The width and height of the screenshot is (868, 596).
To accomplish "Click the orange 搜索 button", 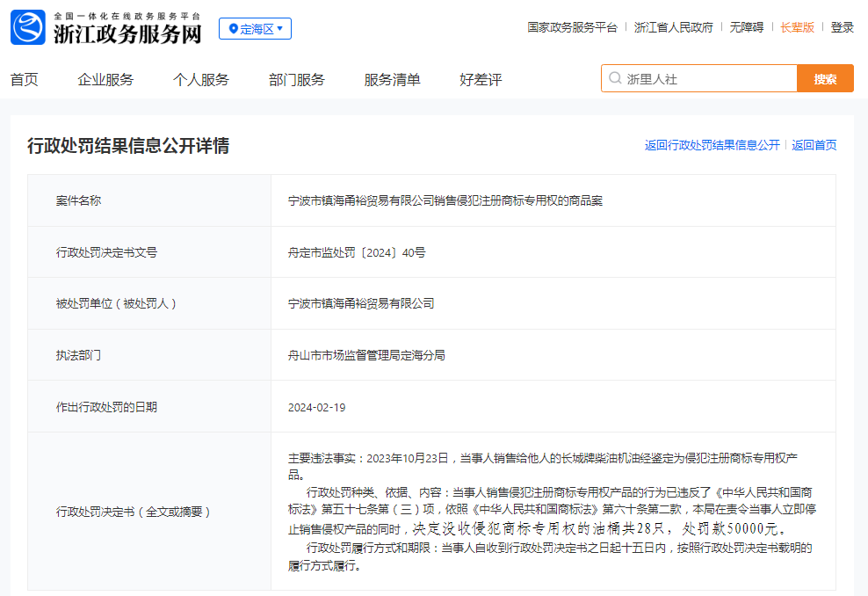I will (x=825, y=78).
